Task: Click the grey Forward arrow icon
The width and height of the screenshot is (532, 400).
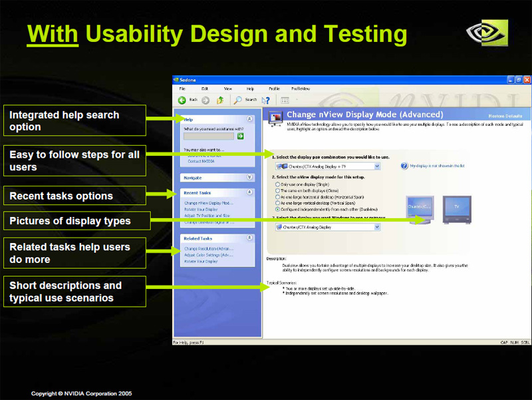Action: coord(205,100)
